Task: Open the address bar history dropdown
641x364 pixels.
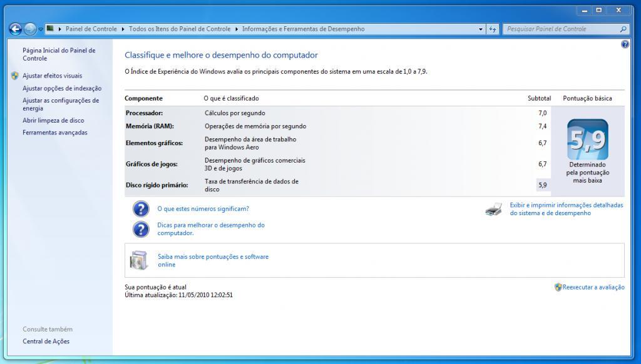Action: [480, 29]
